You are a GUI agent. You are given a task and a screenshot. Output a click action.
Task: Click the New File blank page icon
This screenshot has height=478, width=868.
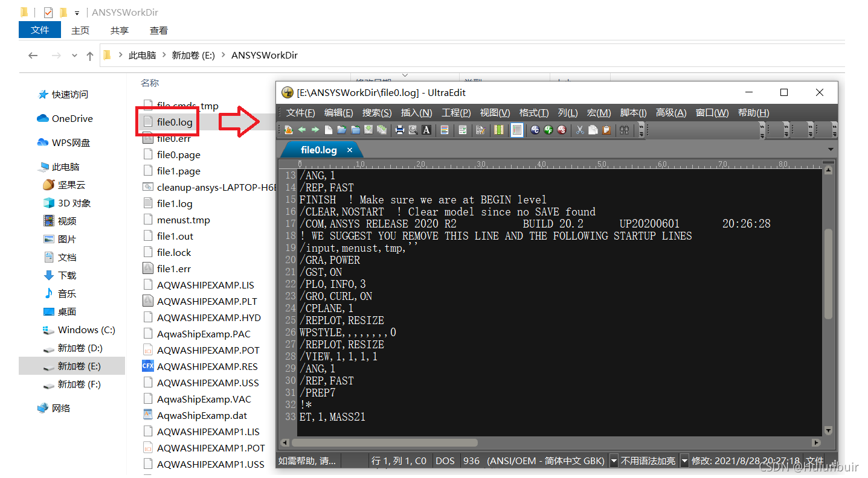(x=329, y=130)
